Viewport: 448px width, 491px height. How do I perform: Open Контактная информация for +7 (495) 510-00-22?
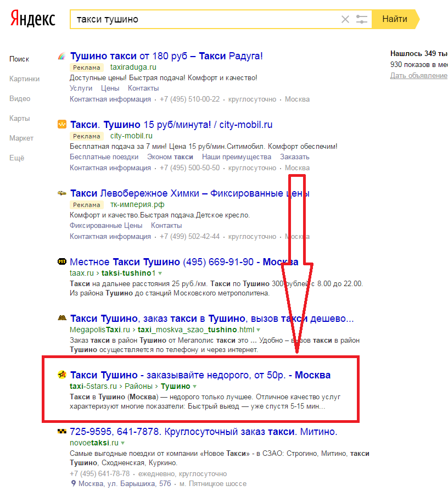click(x=110, y=99)
